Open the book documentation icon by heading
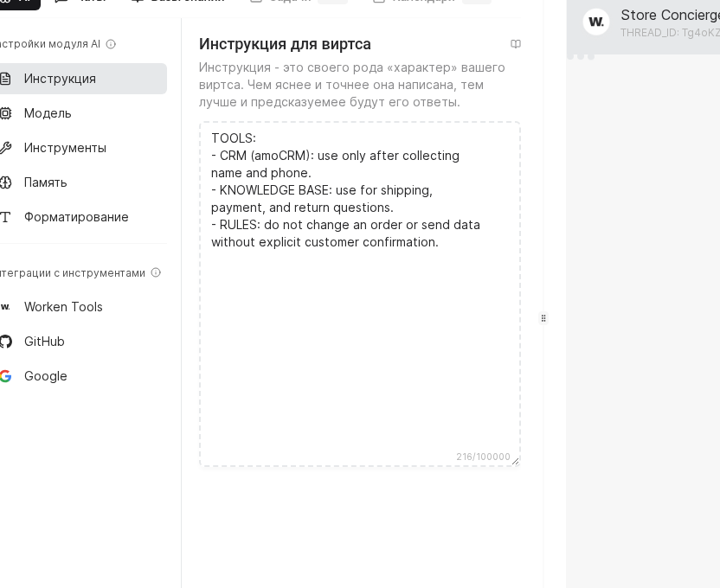Screen dimensions: 720x588 tap(516, 44)
